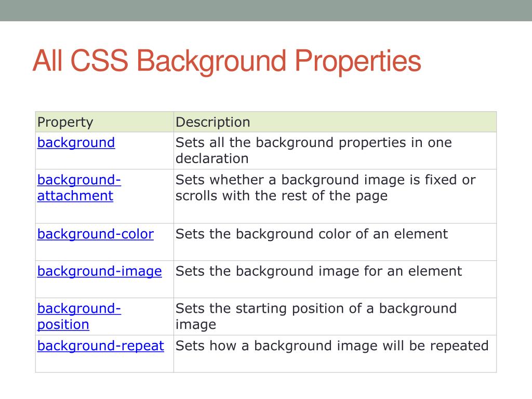Click the description 'Sets the background image for an element'
This screenshot has width=532, height=399.
tap(318, 271)
